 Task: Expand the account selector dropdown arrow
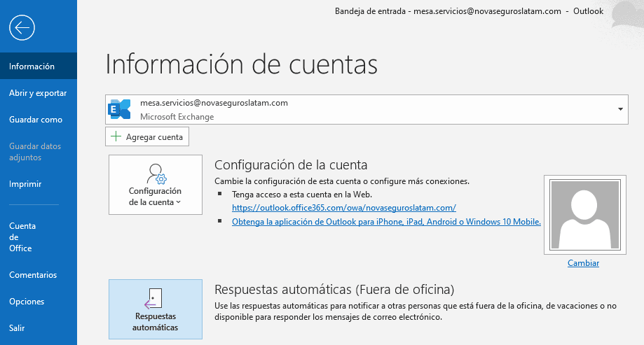(x=620, y=110)
